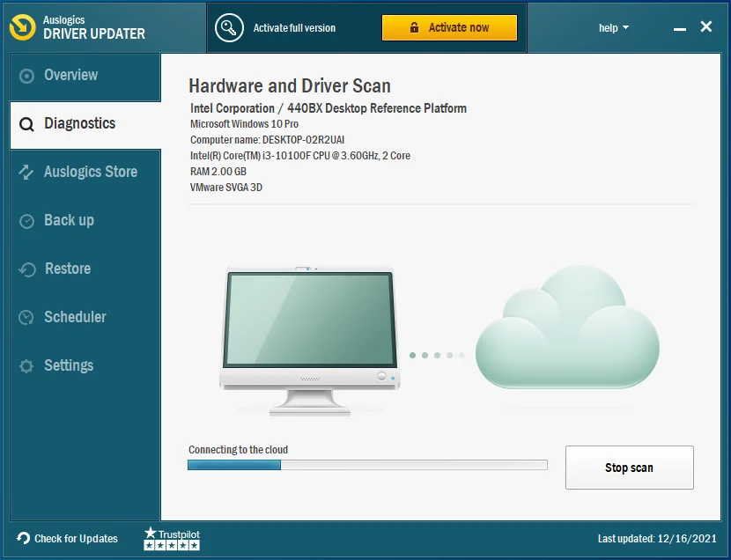Click Connecting to the cloud status text
Viewport: 731px width, 560px height.
(238, 450)
